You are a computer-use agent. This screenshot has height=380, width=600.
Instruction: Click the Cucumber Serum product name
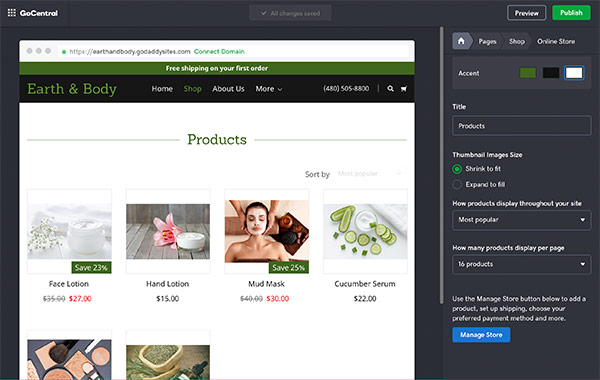[365, 284]
